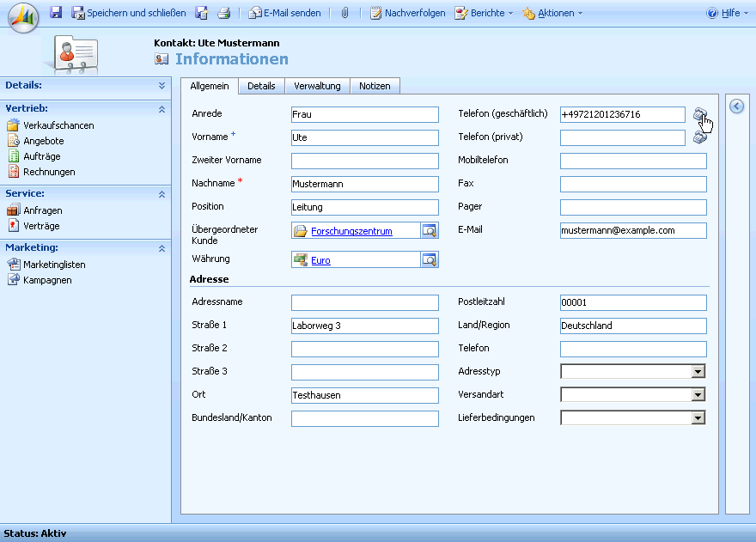Click the Print icon in the toolbar

[223, 13]
